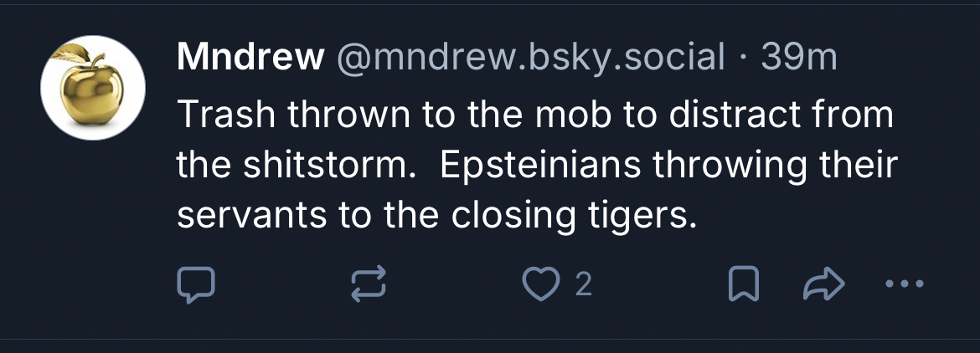Viewport: 980px width, 353px height.
Task: Reply to Mndrew's post
Action: tap(196, 286)
